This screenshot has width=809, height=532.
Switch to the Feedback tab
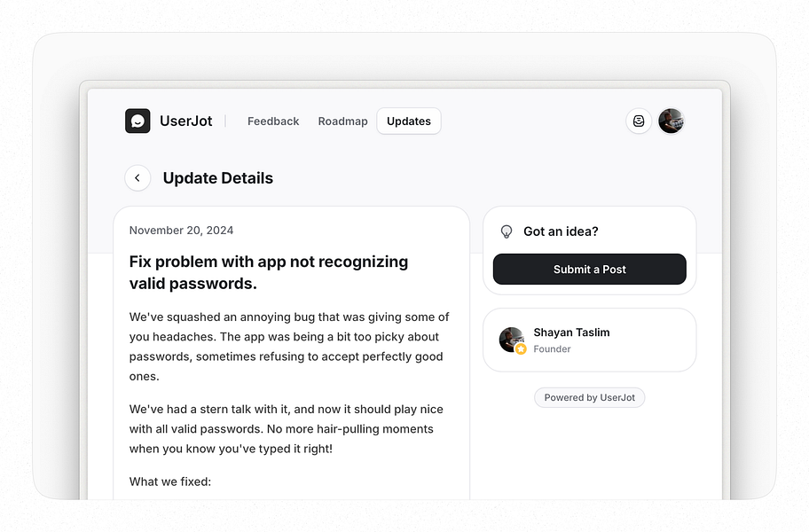pos(272,121)
